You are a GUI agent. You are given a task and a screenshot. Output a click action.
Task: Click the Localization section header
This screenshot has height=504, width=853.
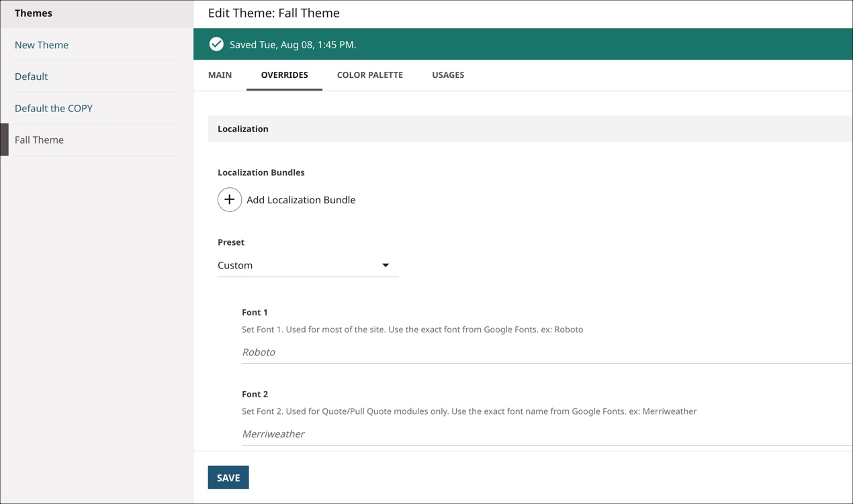(x=530, y=129)
